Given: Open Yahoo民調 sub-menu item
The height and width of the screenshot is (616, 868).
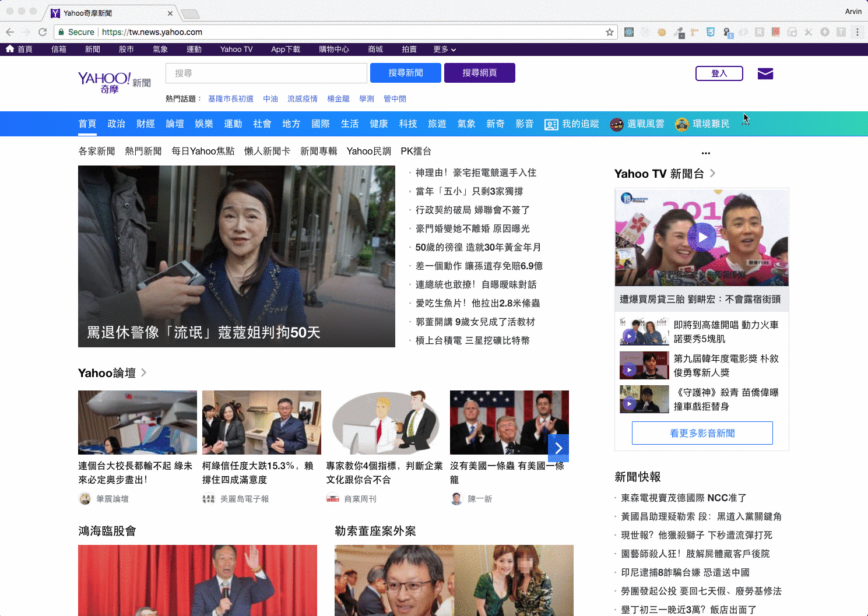Looking at the screenshot, I should tap(369, 151).
